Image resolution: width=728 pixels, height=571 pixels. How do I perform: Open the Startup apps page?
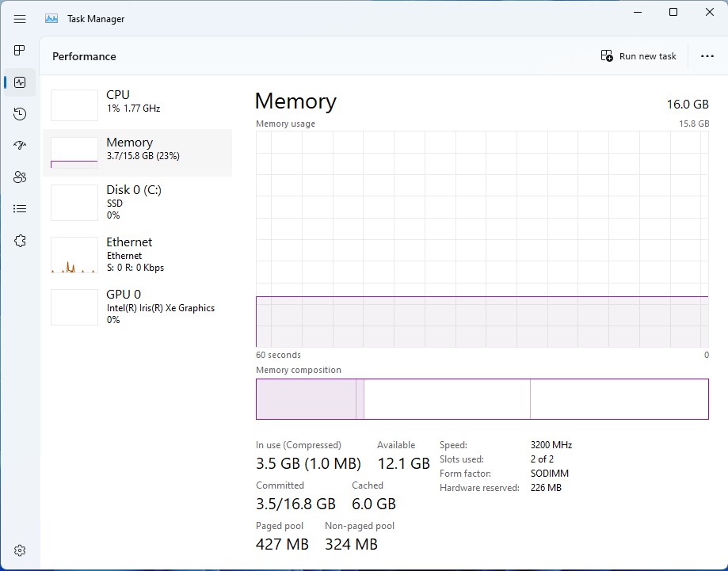(20, 146)
